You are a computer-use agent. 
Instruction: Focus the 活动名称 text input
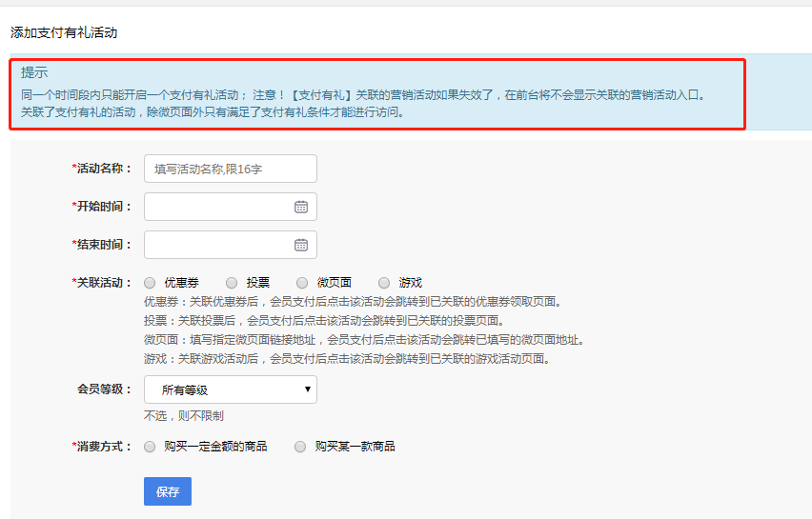coord(230,169)
